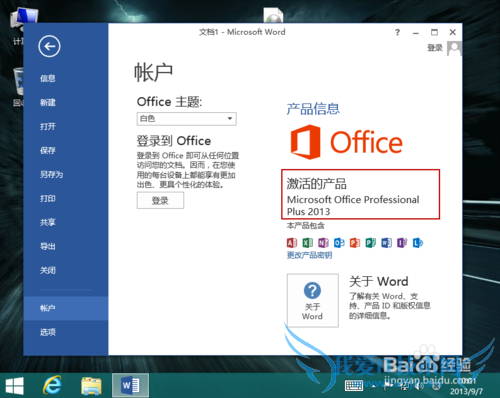Click the Excel app icon
The image size is (500, 398).
point(308,243)
